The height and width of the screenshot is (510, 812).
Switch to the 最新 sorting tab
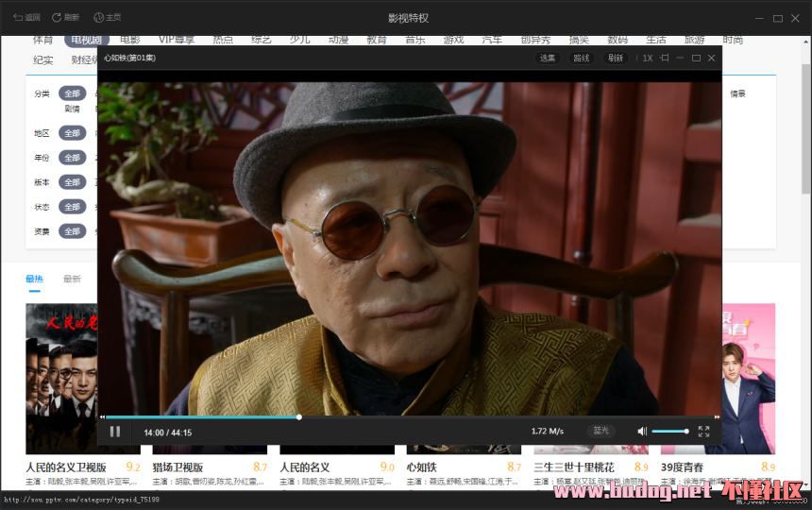(x=72, y=279)
